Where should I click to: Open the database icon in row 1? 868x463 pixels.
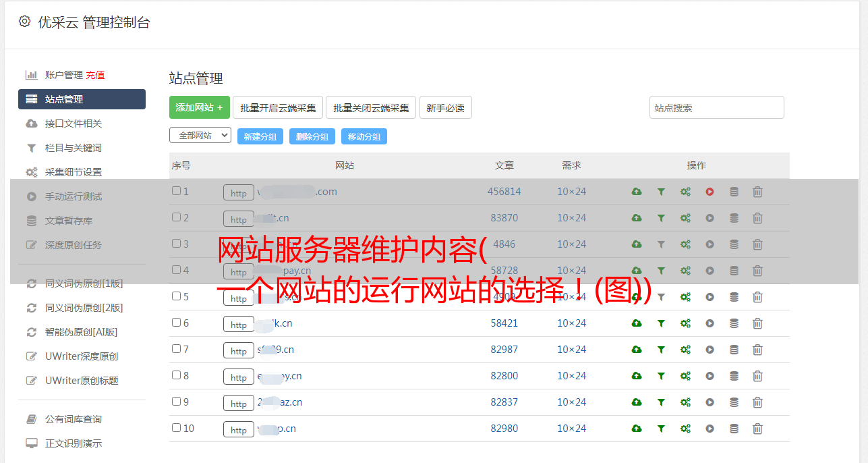point(734,192)
